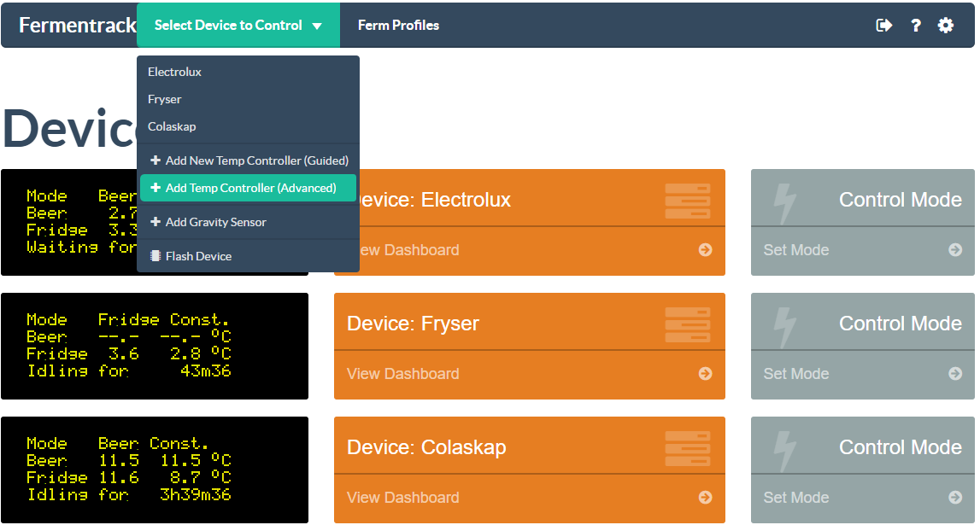The image size is (980, 525).
Task: Click arrow icon on Fryser Set Mode
Action: pos(955,373)
